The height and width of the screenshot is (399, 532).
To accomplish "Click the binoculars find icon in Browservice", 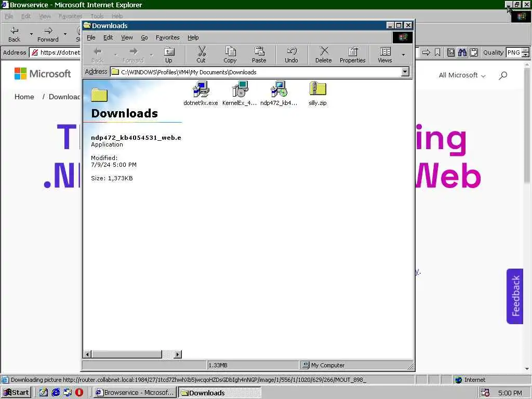I will (462, 52).
